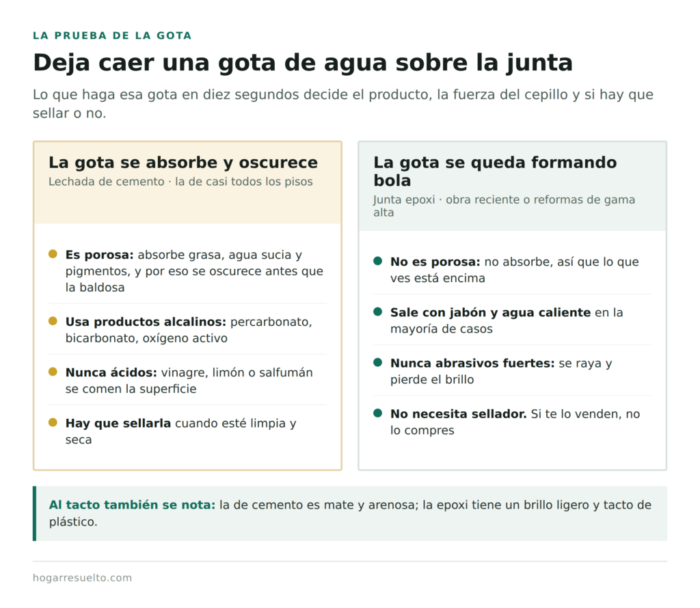Click the yellow dot beside 'Es porosa'

click(53, 254)
